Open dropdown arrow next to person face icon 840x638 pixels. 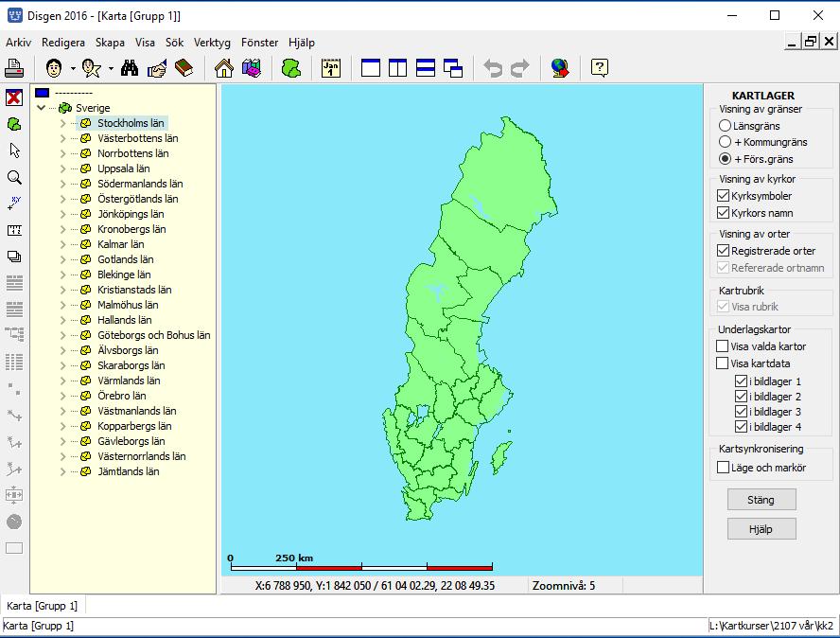[73, 68]
